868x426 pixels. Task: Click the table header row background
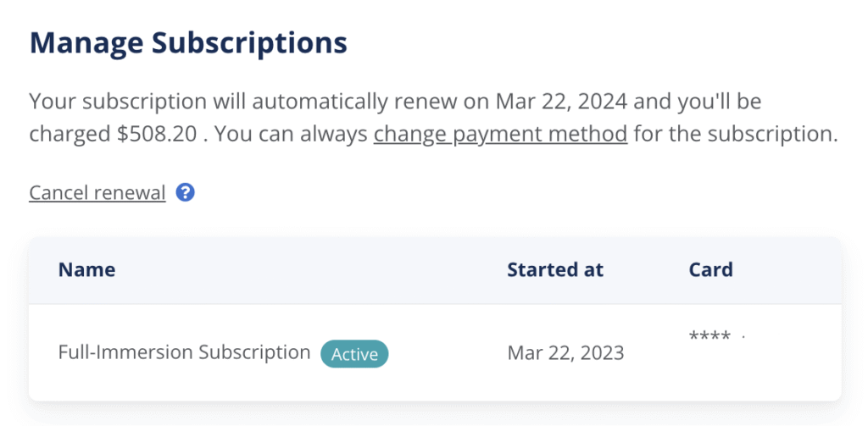pyautogui.click(x=435, y=270)
